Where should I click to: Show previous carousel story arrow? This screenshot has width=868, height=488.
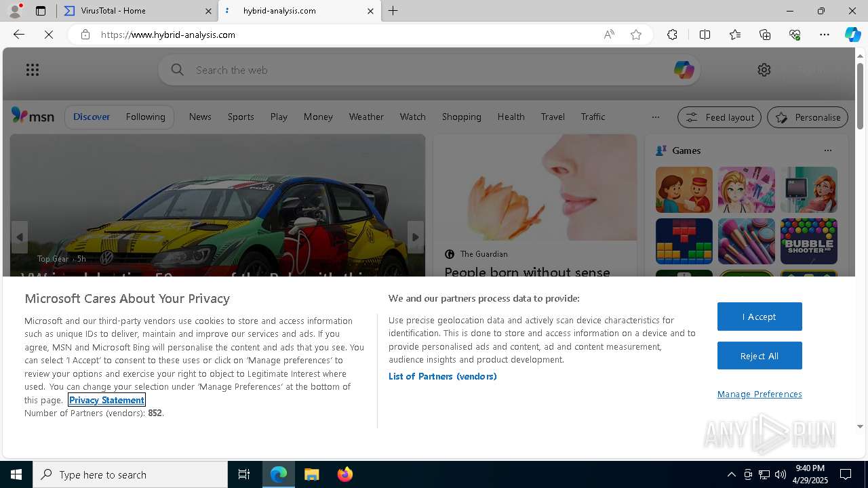point(20,237)
